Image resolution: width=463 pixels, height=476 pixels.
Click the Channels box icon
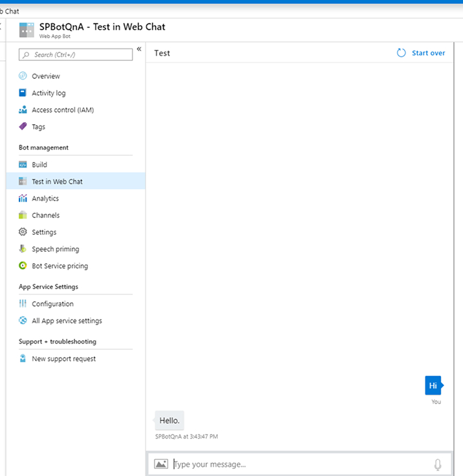point(23,215)
